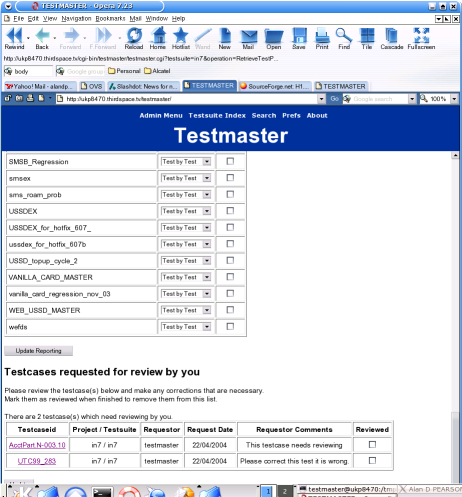The height and width of the screenshot is (497, 462).
Task: Tick the checkbox for WEB_USSD_MASTER
Action: [230, 310]
